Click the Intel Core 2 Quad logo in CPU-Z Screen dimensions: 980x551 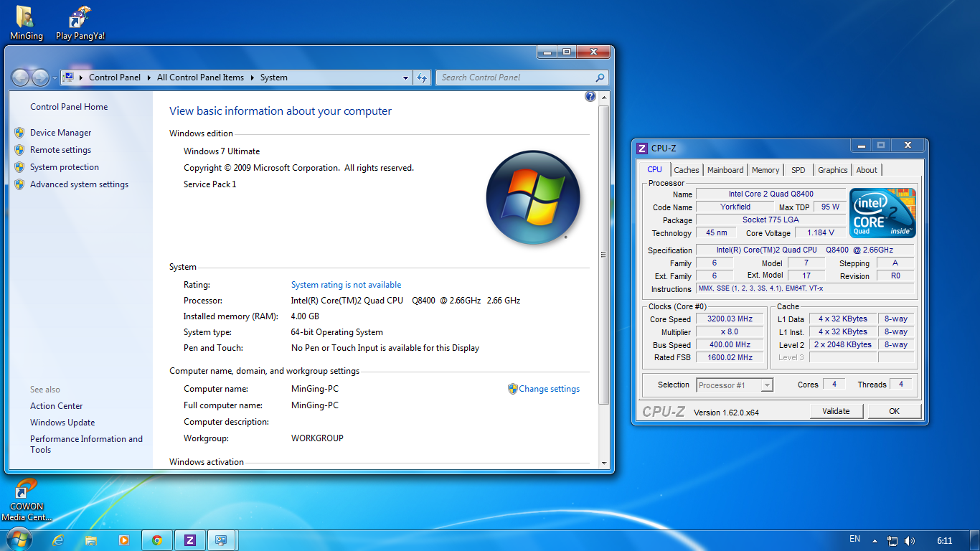882,213
